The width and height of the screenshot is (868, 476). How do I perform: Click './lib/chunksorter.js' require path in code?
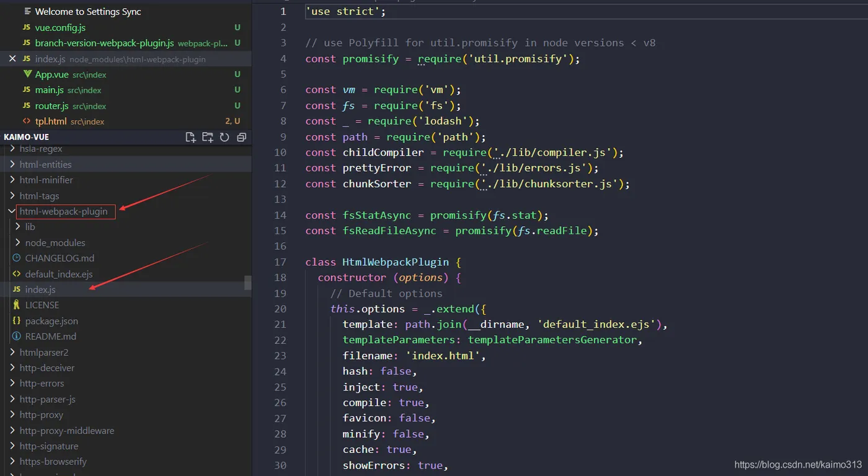(549, 183)
